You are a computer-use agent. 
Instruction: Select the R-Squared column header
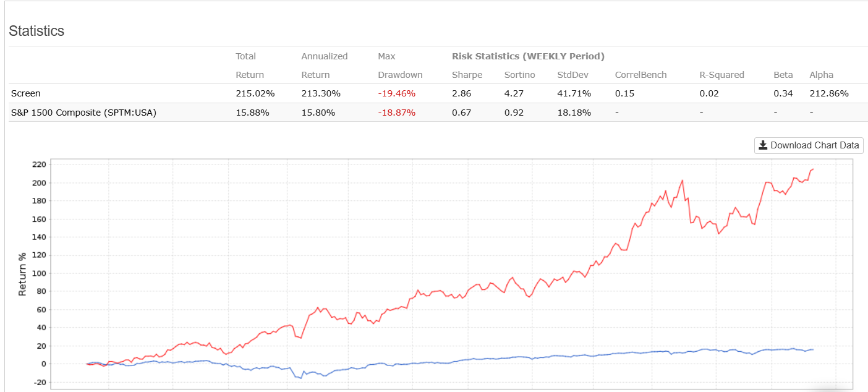point(721,75)
